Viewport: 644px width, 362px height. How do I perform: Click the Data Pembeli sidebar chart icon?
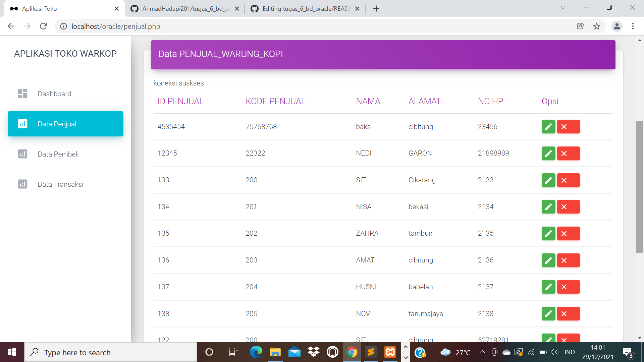point(22,154)
